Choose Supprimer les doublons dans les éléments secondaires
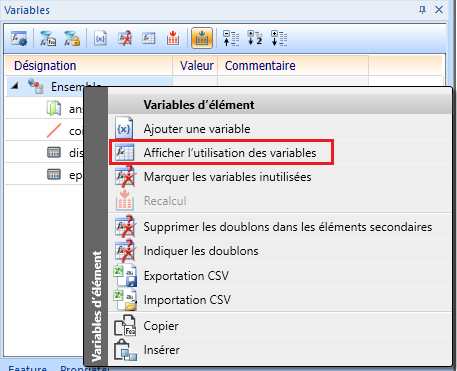 [280, 227]
